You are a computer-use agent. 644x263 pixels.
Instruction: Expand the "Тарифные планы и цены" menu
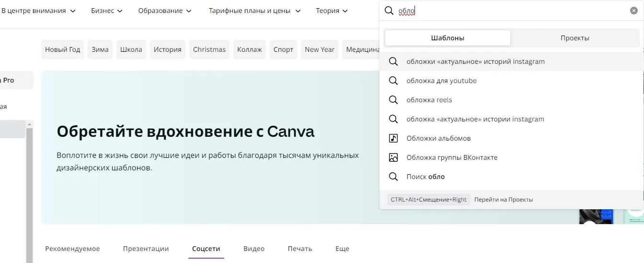(x=255, y=11)
